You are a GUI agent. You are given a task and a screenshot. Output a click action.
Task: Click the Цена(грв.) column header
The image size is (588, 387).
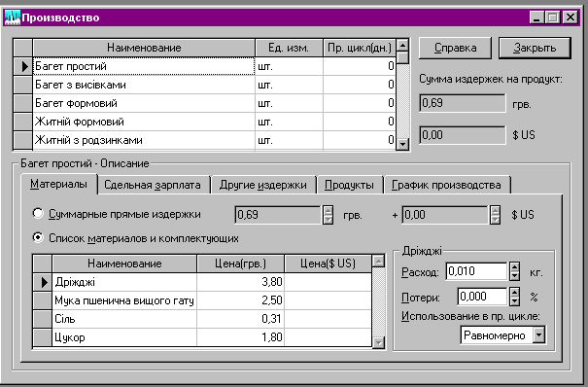(x=240, y=264)
